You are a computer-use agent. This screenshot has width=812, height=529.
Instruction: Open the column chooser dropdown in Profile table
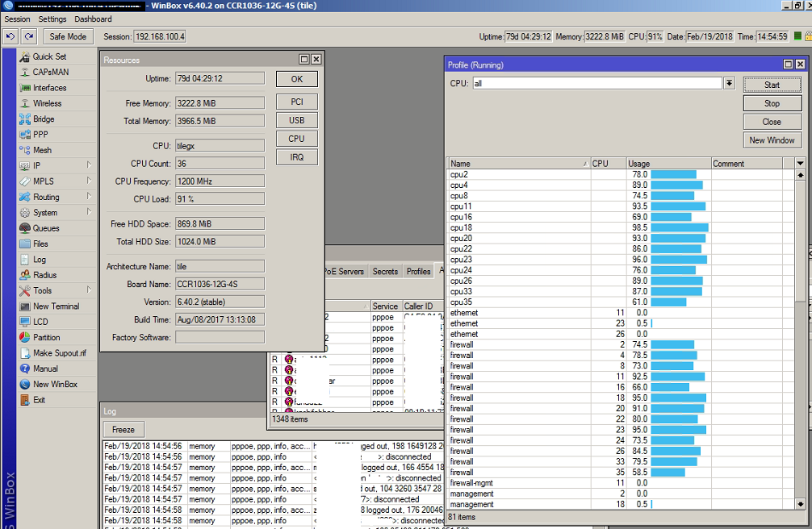tap(800, 163)
